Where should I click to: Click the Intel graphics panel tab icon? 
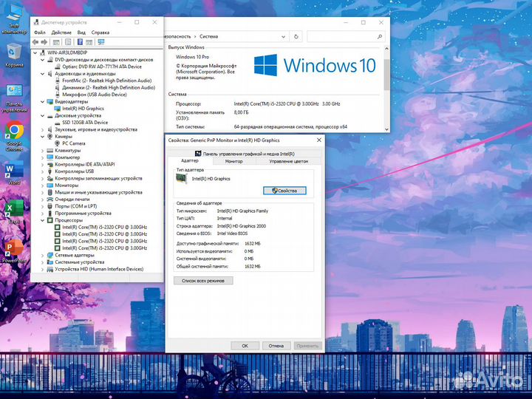(x=198, y=154)
